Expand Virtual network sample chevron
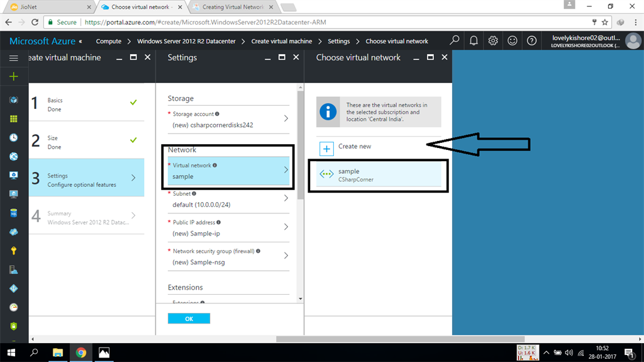The image size is (644, 362). (286, 170)
